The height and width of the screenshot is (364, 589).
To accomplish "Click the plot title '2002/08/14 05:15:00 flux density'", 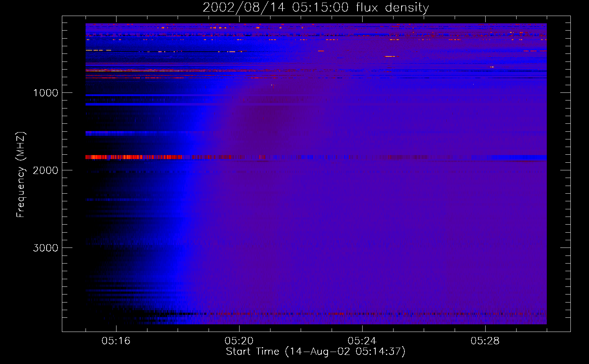I will tap(316, 8).
